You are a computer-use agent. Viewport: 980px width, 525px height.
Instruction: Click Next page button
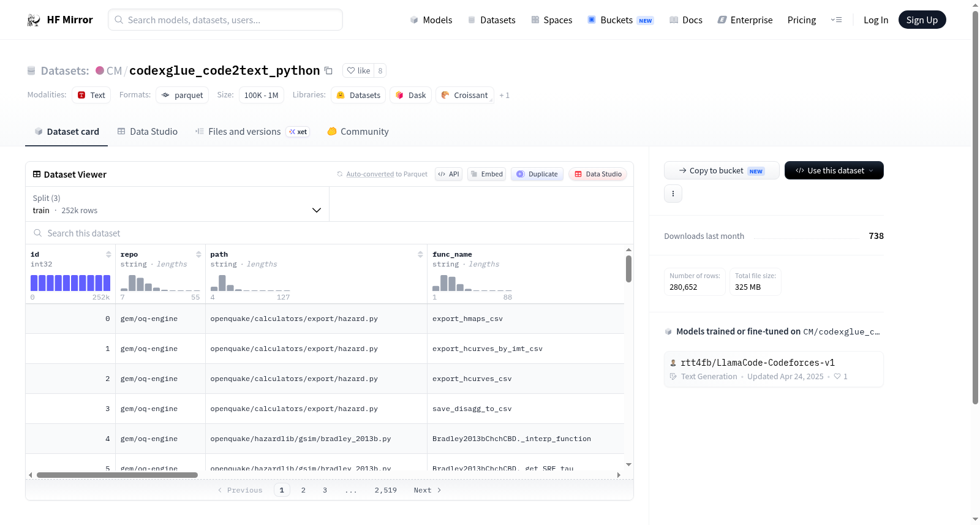[428, 490]
